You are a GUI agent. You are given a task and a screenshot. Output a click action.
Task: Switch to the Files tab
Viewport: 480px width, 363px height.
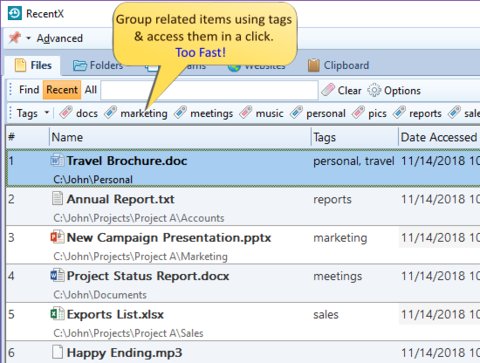tap(33, 65)
